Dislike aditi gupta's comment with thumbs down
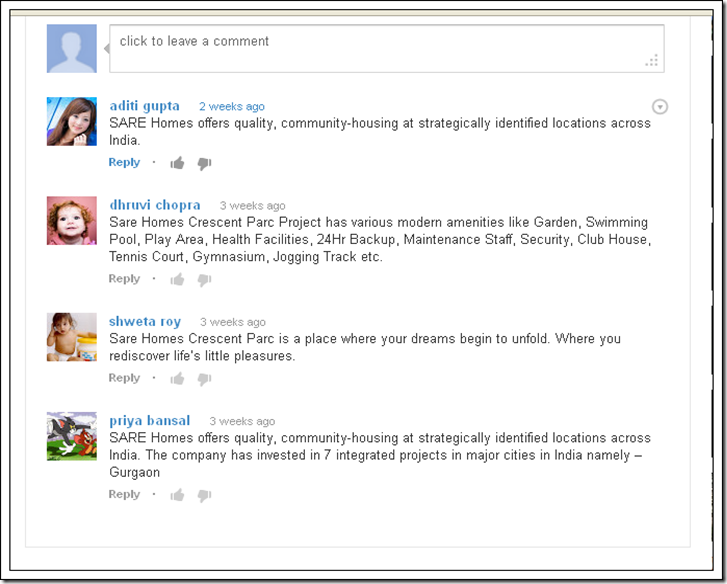 click(x=204, y=164)
